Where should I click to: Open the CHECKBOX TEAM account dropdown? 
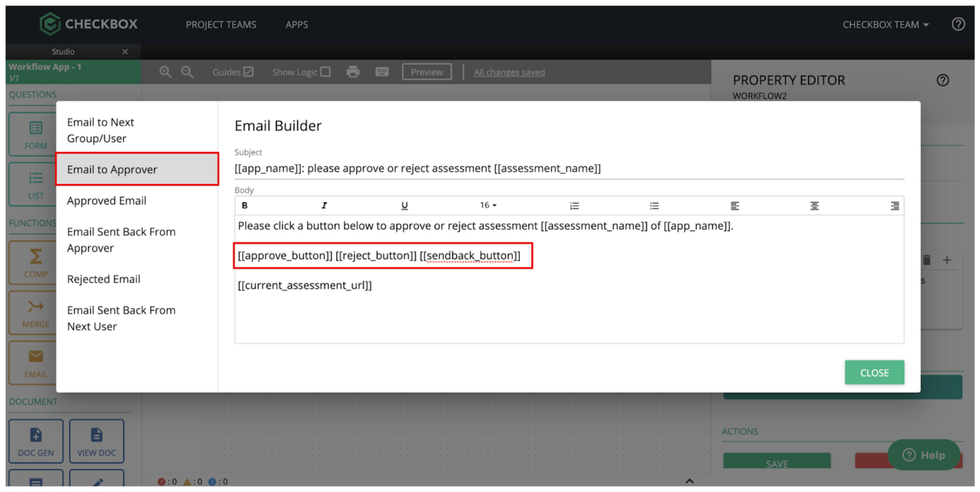886,24
